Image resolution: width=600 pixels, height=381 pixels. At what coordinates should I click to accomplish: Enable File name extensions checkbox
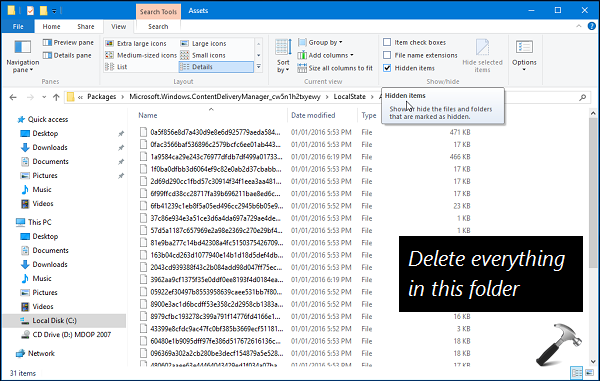[x=387, y=55]
